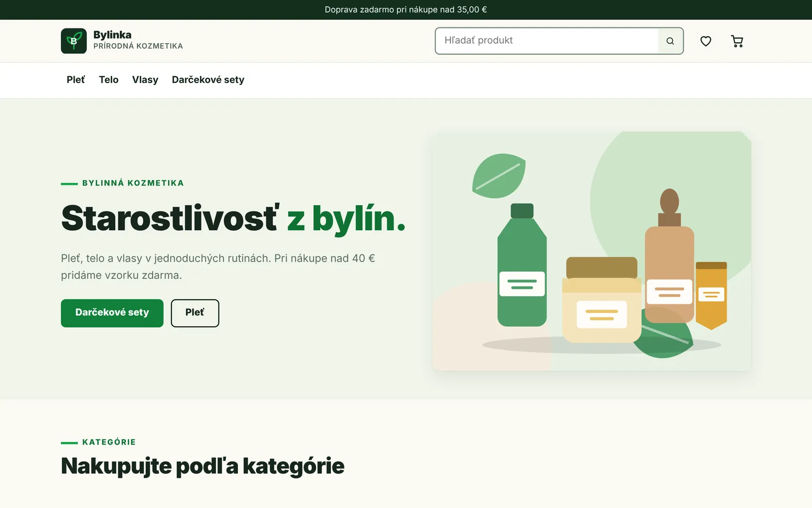Open the Telo navigation menu item
Viewport: 812px width, 508px height.
pos(109,80)
